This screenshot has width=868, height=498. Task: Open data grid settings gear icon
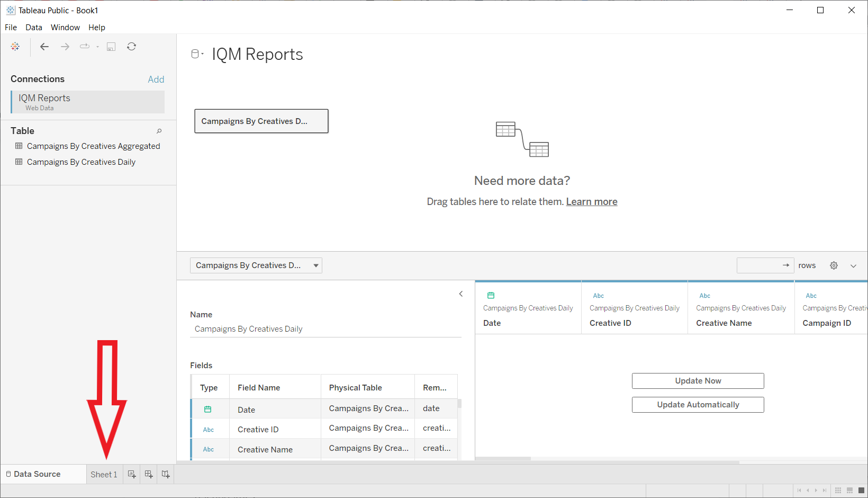coord(834,265)
